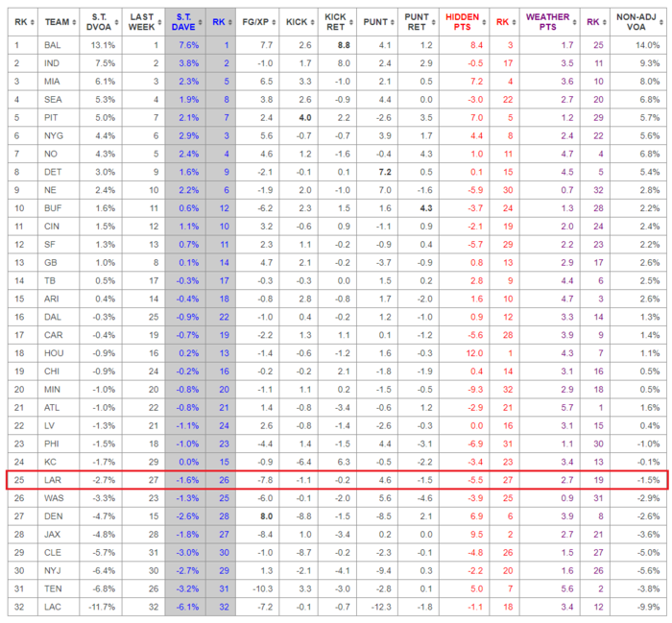
Task: Select the LAC team cell
Action: (x=59, y=607)
